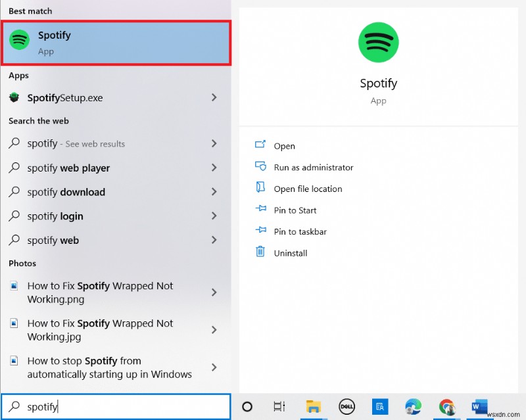
Task: Expand 'How to stop Spotify' photo chevron
Action: 214,367
